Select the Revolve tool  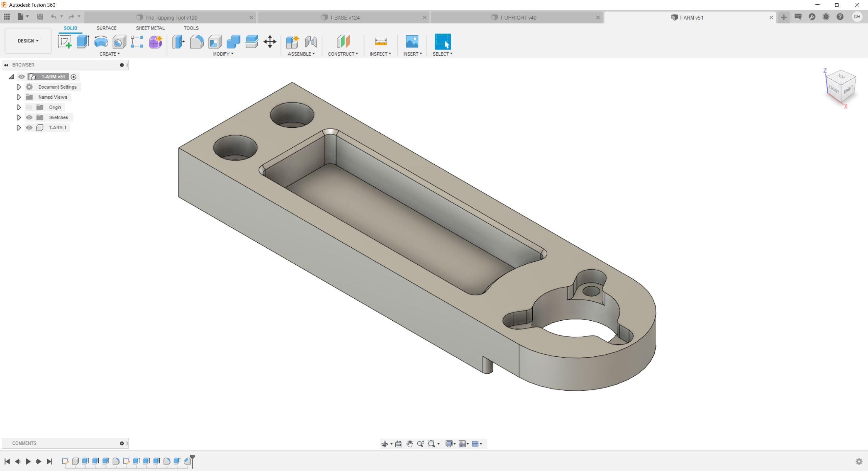click(x=101, y=42)
